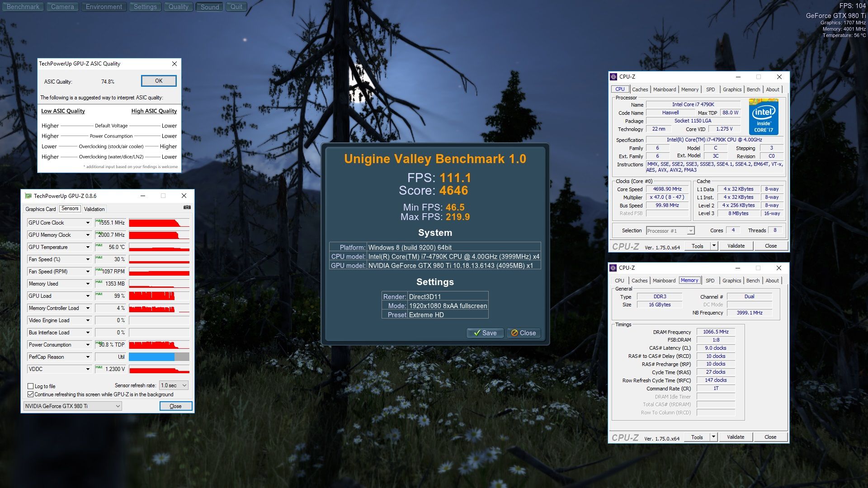868x488 pixels.
Task: Click Close button in lower CPU-Z window
Action: (x=770, y=437)
